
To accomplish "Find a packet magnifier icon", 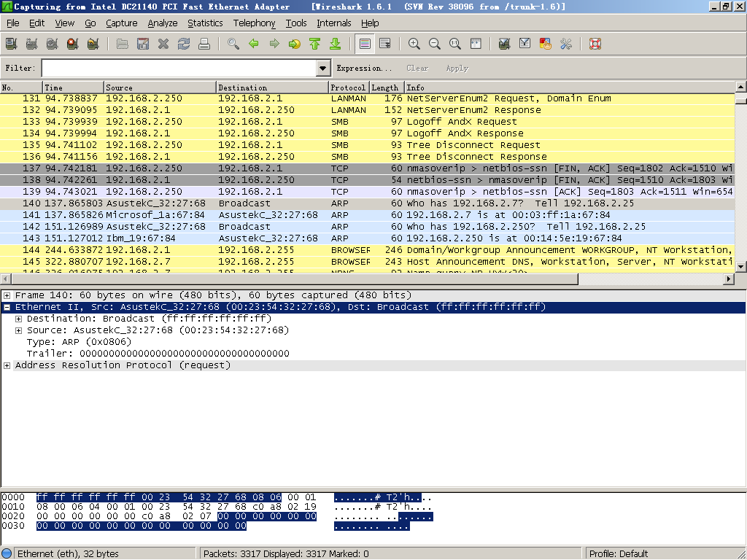I will coord(233,44).
